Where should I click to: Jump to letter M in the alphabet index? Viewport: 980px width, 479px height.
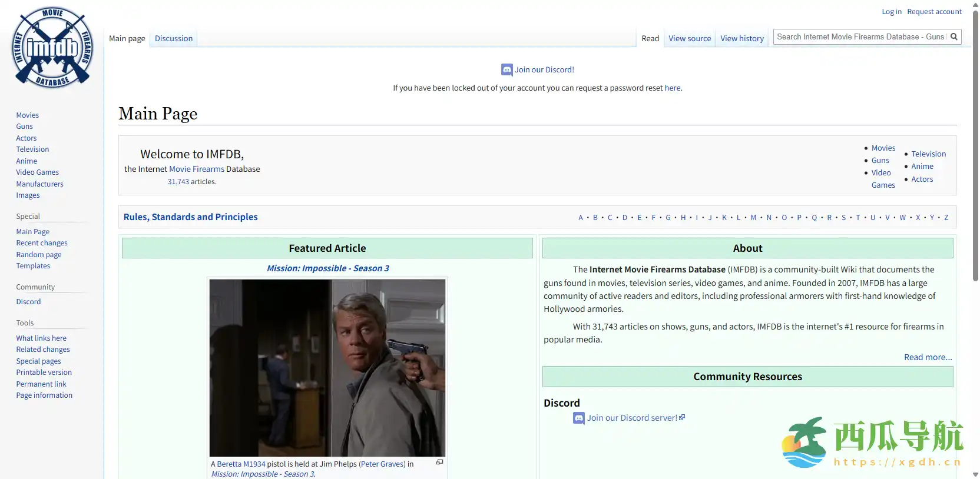point(753,218)
